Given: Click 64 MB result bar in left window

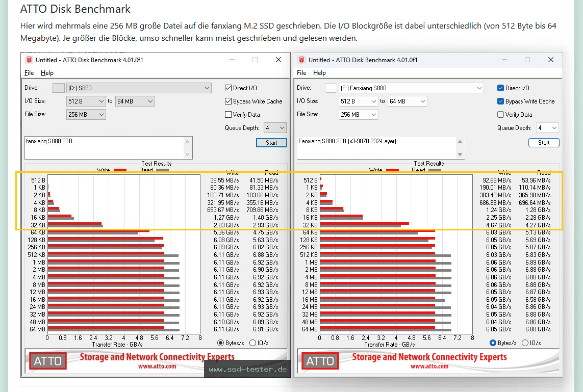Looking at the screenshot, I should coord(113,329).
